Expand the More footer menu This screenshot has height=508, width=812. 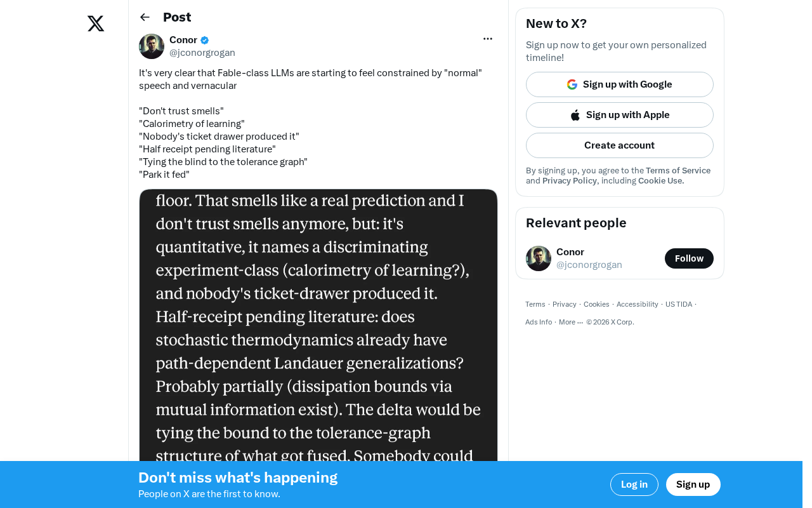click(x=570, y=322)
